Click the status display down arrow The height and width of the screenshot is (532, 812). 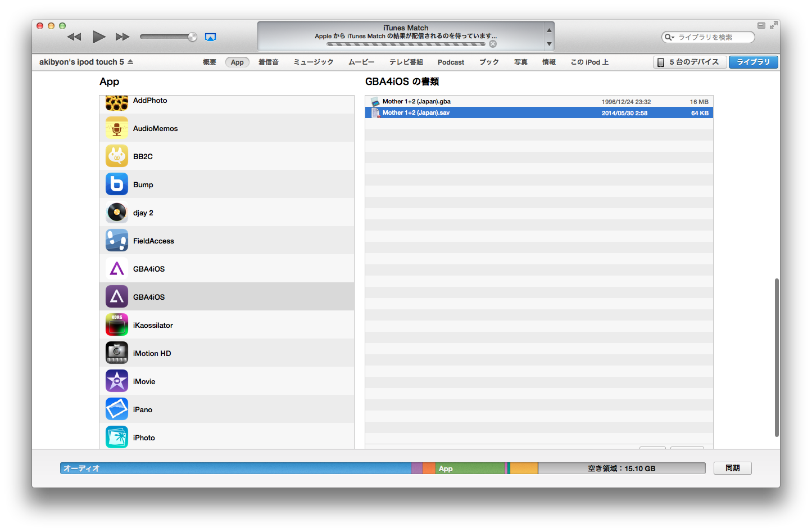pyautogui.click(x=549, y=44)
